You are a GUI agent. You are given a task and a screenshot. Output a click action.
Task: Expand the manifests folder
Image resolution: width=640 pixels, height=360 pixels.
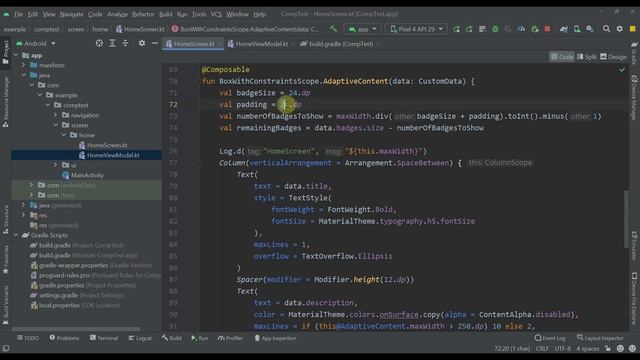click(x=24, y=65)
